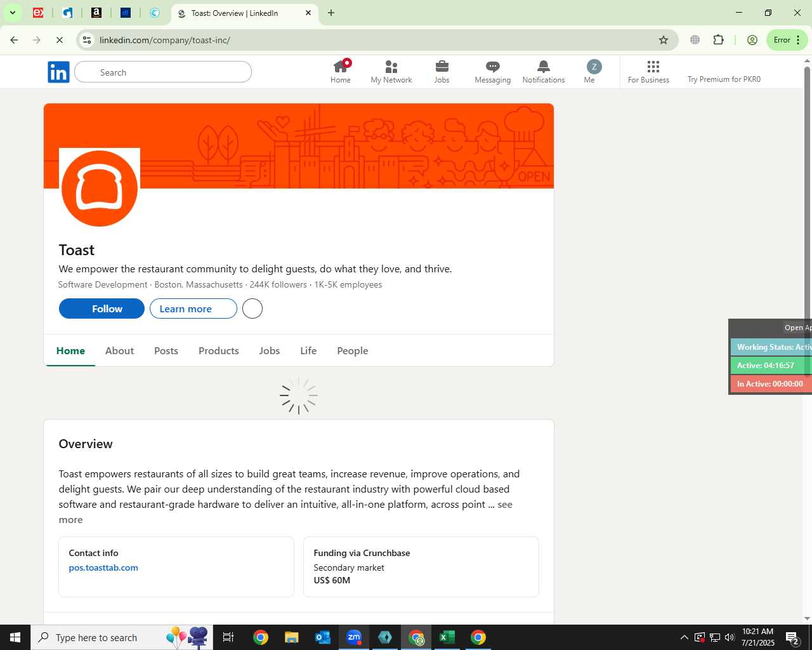
Task: Open the Windows Start menu
Action: tap(15, 637)
